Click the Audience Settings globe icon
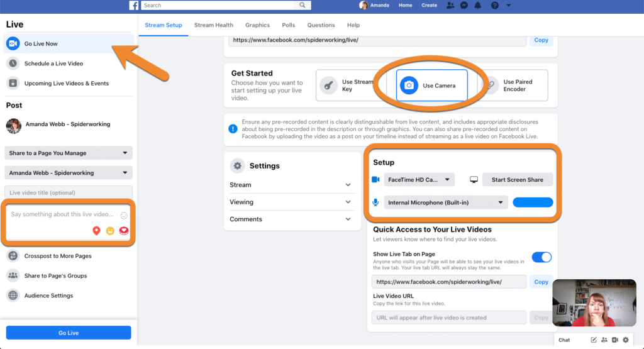 pos(13,295)
